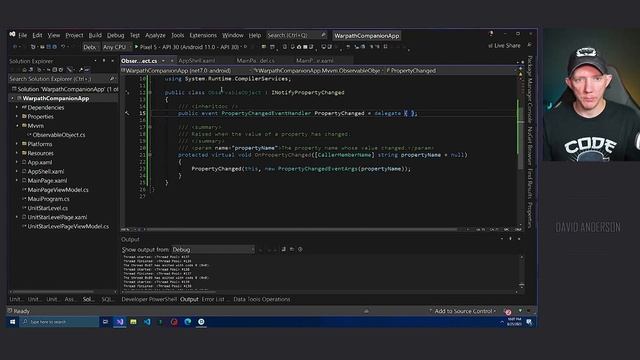
Task: Switch to the Error List tab
Action: pos(213,299)
